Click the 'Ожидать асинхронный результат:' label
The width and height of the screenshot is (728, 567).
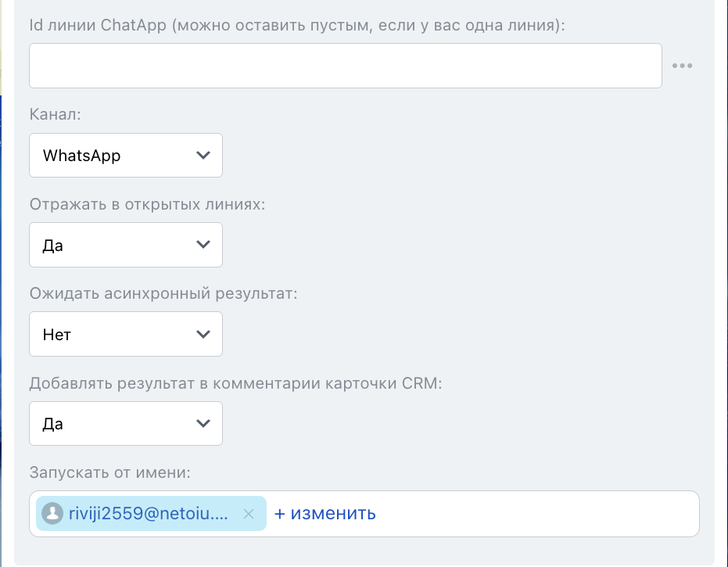point(163,293)
